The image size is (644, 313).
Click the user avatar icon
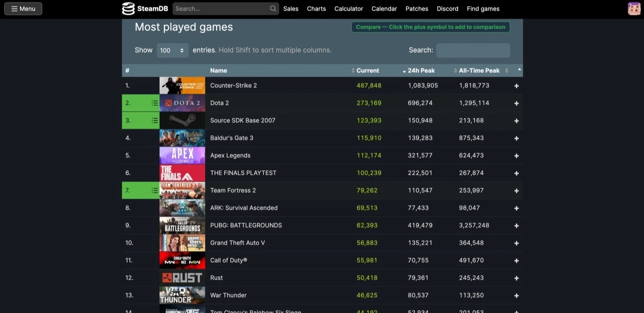click(634, 9)
